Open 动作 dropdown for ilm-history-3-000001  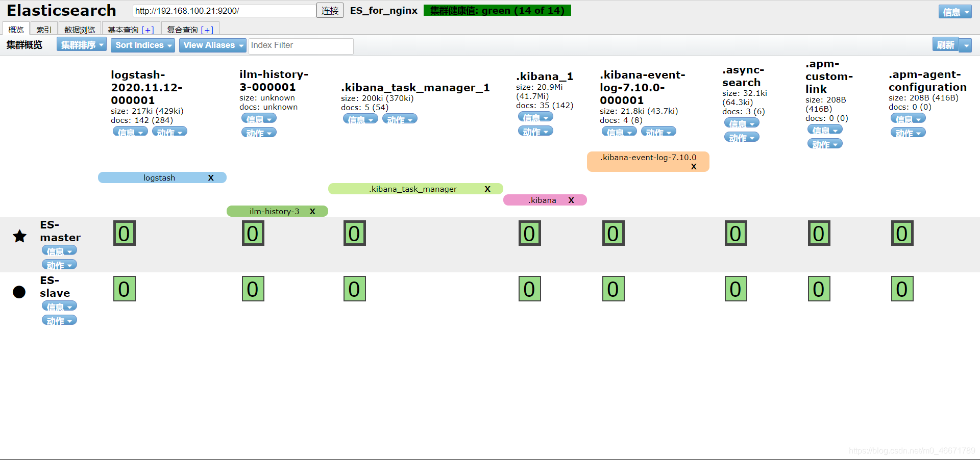(x=259, y=133)
